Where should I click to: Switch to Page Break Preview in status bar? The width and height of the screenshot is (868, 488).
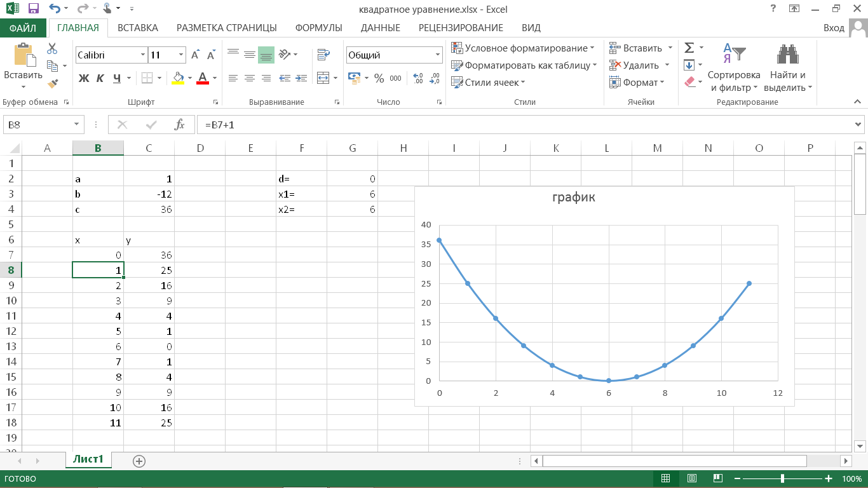coord(717,478)
